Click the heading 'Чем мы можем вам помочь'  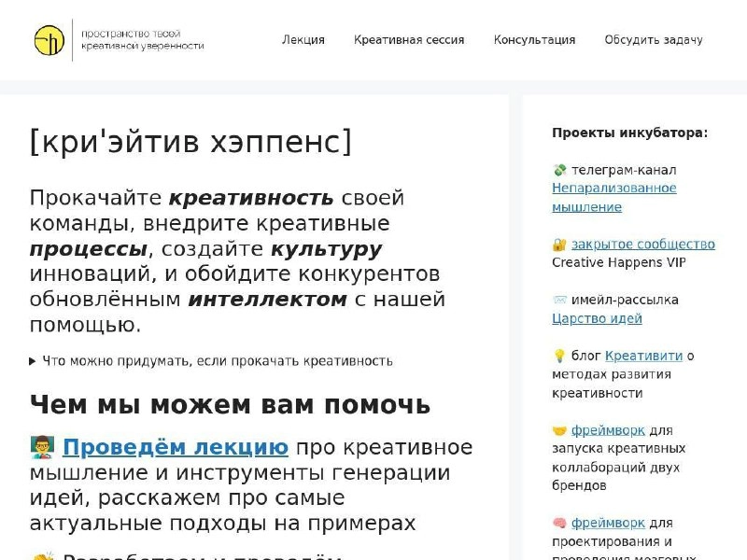click(230, 405)
